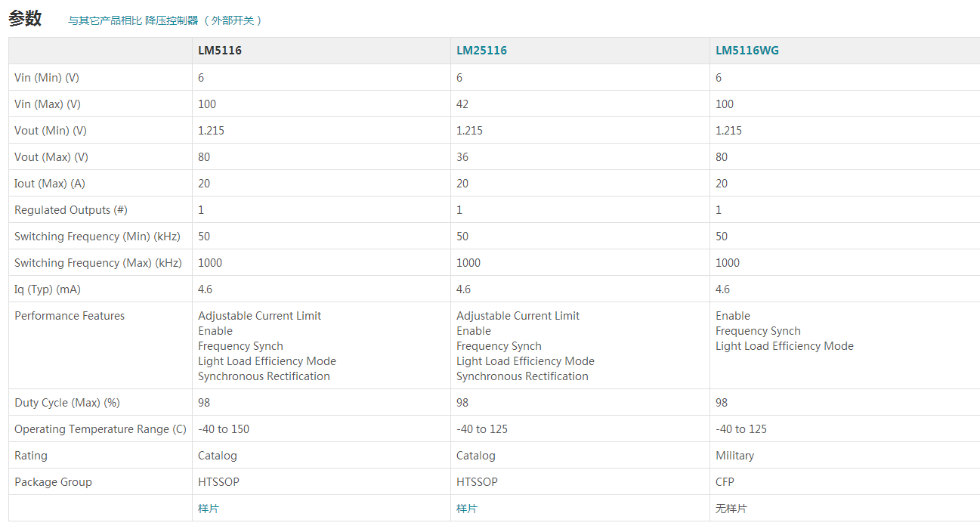The image size is (980, 529).
Task: Select Iq (Typ) value 4.6 for LM5116
Action: tap(206, 289)
